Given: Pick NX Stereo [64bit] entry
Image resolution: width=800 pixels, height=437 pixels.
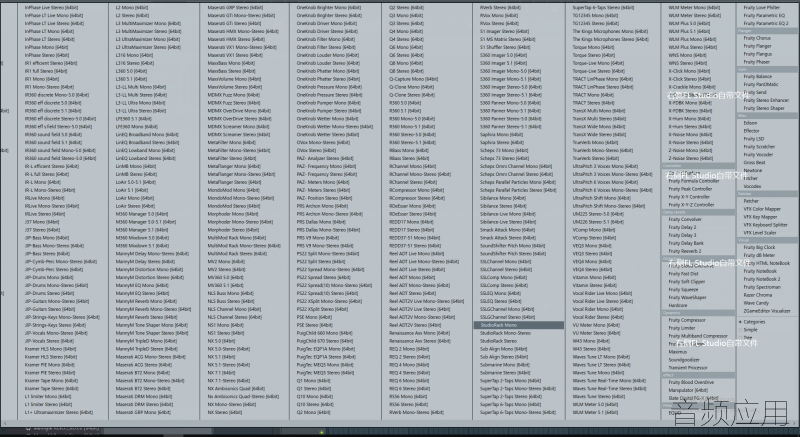Looking at the screenshot, I should [x=225, y=412].
